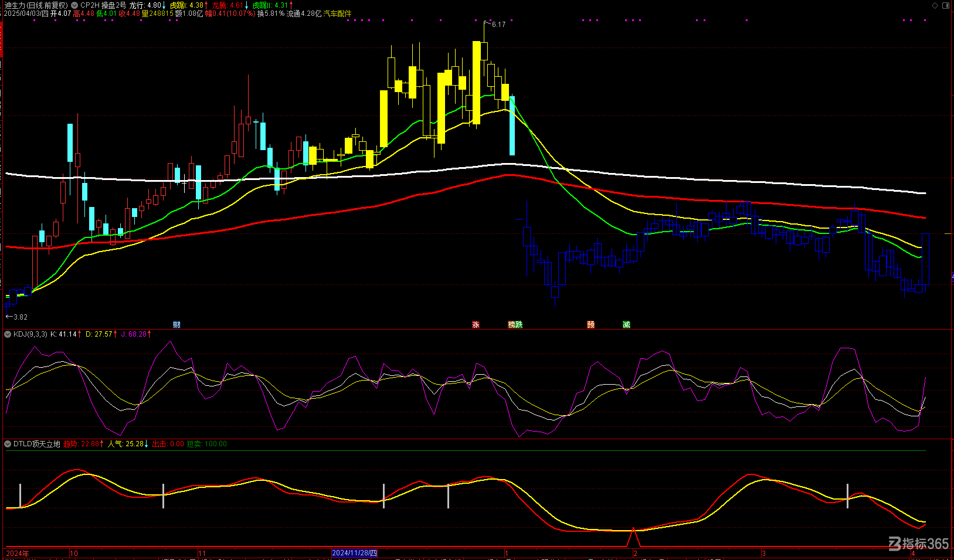Click the diamond icon at top right

tap(935, 5)
